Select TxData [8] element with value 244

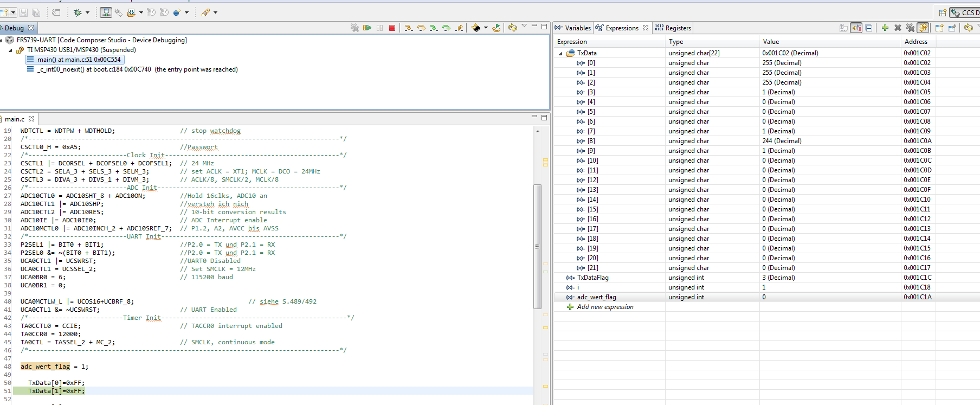766,141
